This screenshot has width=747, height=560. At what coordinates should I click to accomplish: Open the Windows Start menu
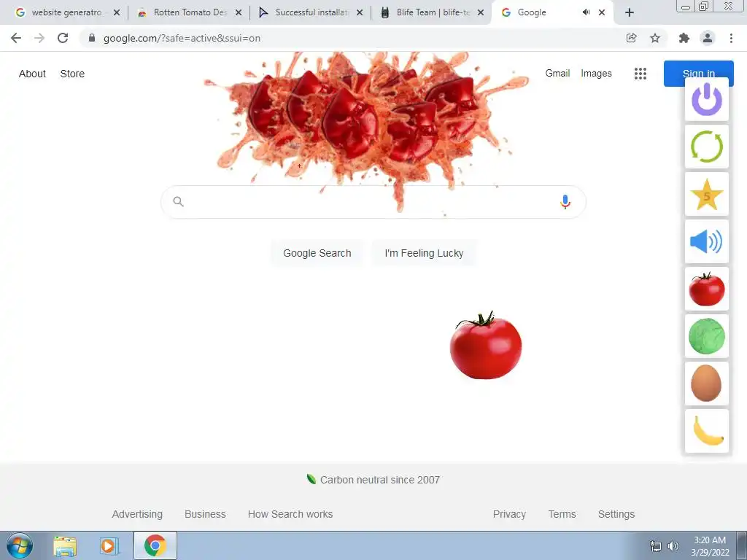[20, 545]
